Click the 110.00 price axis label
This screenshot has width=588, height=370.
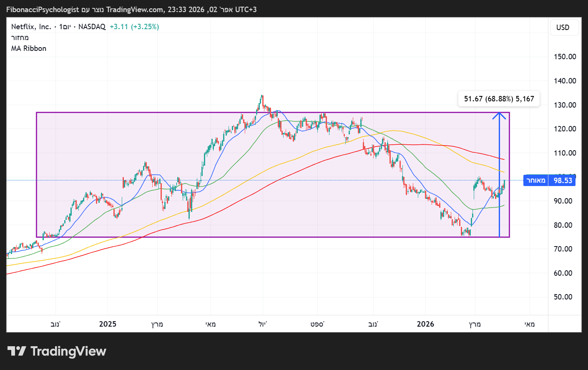(x=565, y=153)
